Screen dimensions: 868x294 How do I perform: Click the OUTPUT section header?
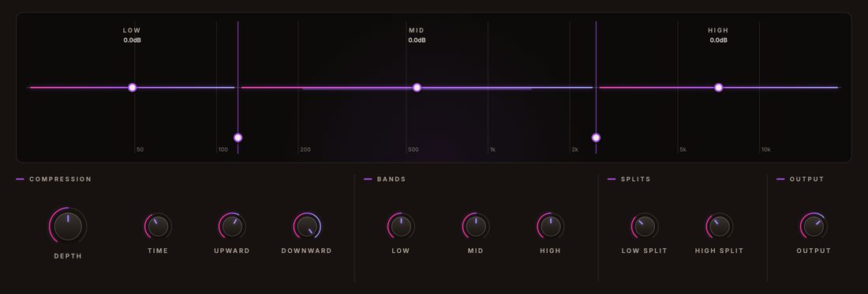[807, 179]
